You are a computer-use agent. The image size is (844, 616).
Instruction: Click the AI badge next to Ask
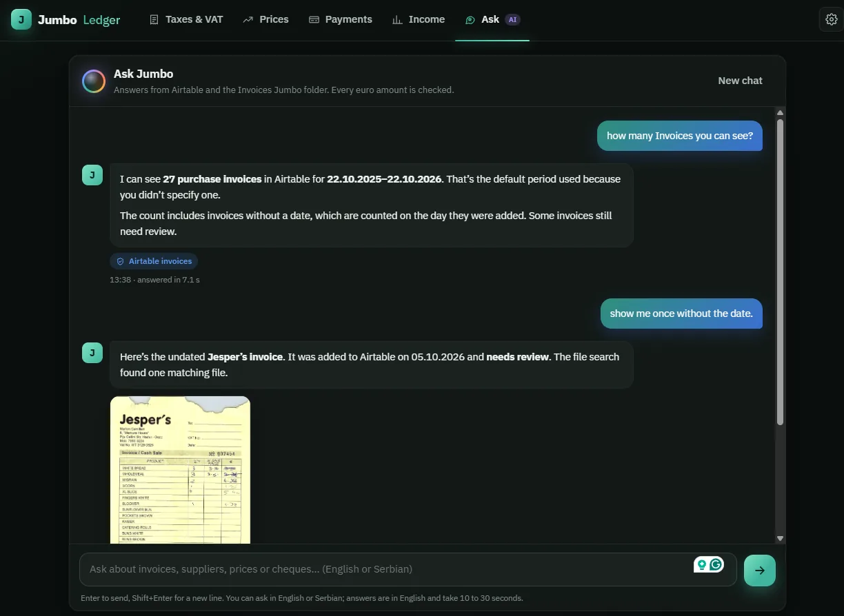coord(512,19)
